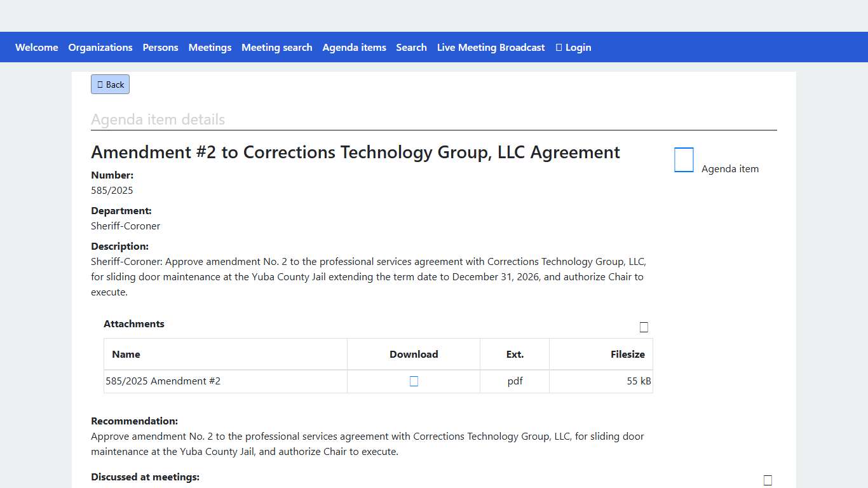
Task: Download the 585/2025 Amendment #2 PDF
Action: (x=414, y=381)
